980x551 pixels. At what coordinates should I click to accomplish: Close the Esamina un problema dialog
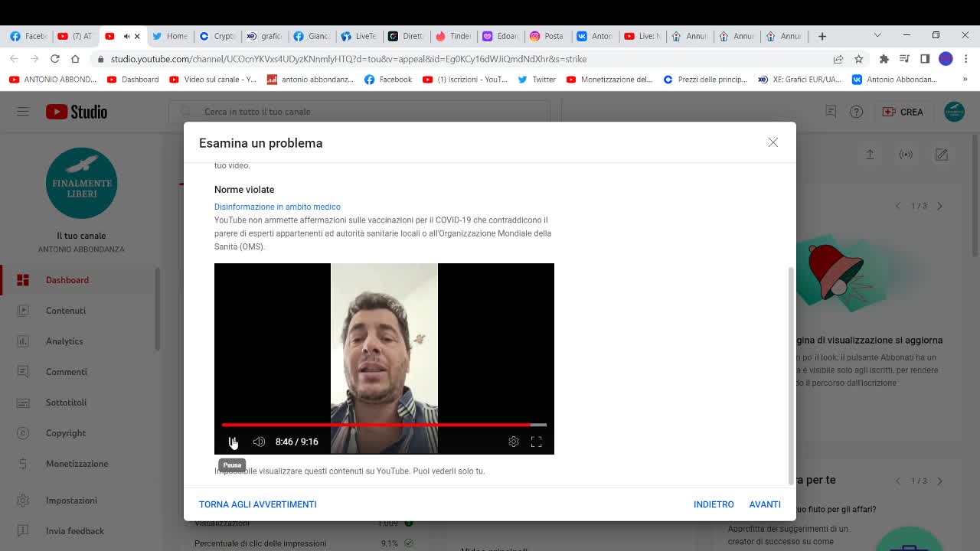[x=773, y=142]
